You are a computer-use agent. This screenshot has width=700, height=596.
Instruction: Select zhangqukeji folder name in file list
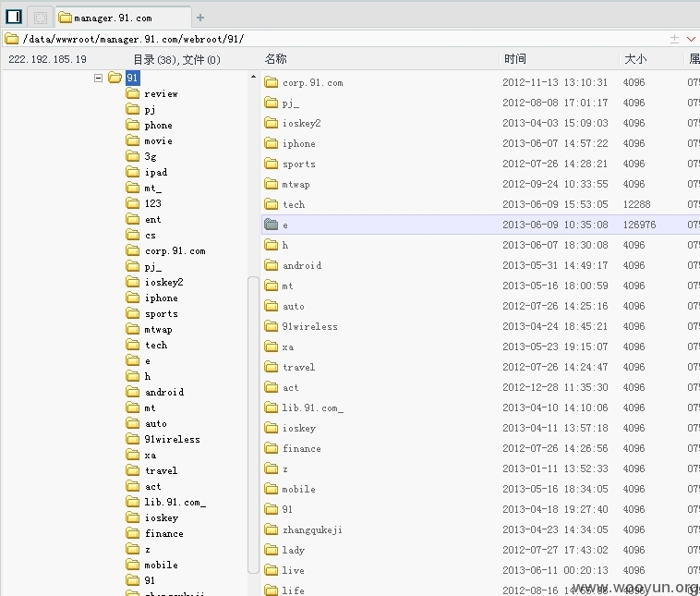[x=312, y=530]
